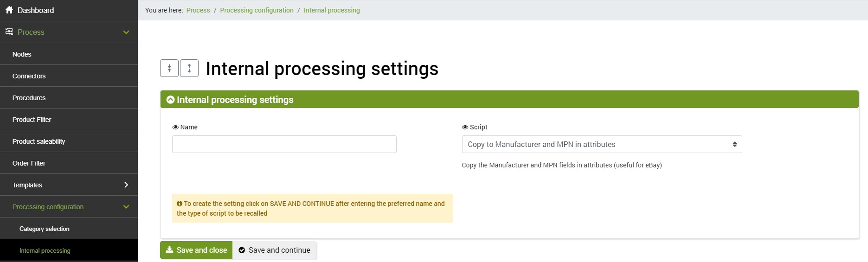The height and width of the screenshot is (262, 868).
Task: Toggle the eye icon beside Script label
Action: pos(465,128)
